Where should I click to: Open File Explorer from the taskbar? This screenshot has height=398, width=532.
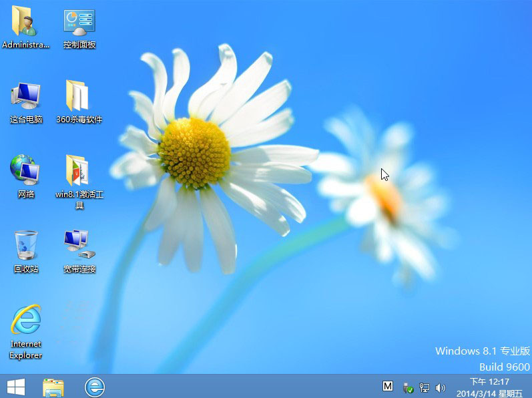point(53,386)
